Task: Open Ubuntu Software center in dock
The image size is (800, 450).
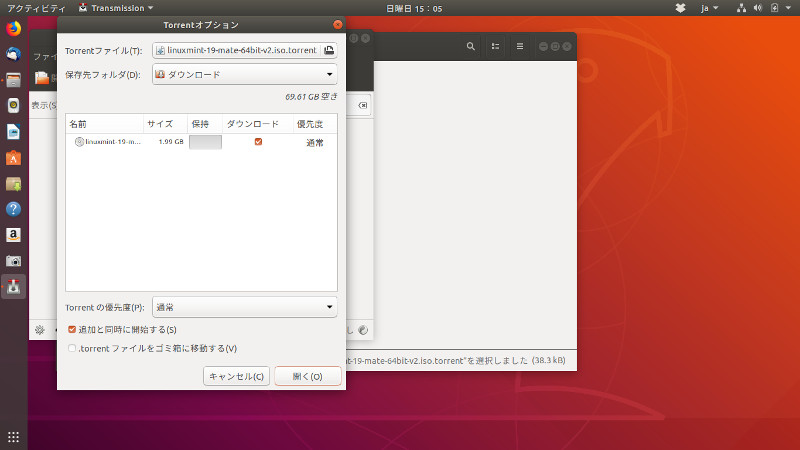Action: [14, 158]
